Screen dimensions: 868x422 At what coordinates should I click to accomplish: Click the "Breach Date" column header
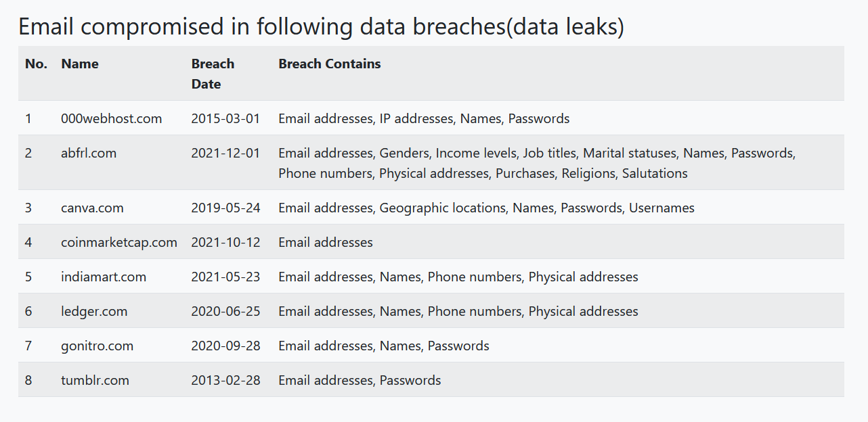pos(213,74)
